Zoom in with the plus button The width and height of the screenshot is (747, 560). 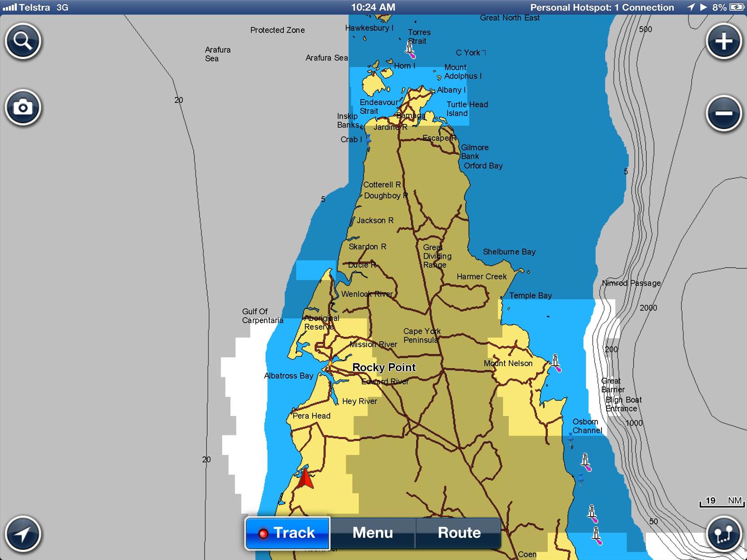(724, 41)
